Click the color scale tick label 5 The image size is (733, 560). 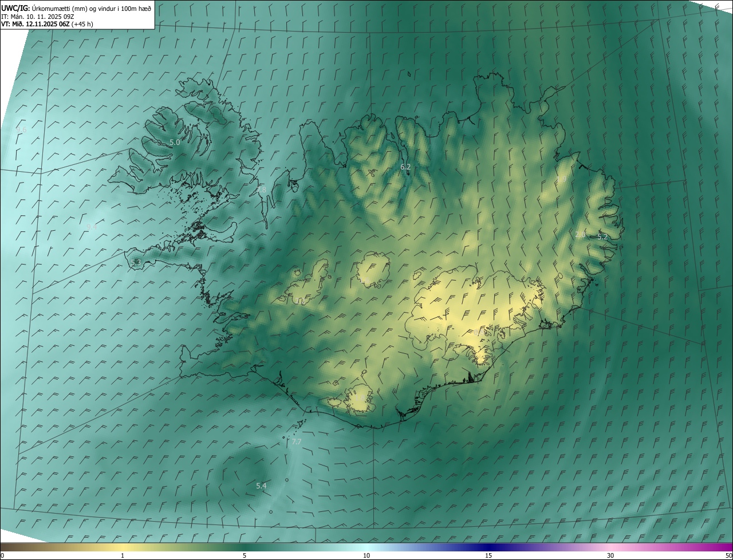pos(245,555)
